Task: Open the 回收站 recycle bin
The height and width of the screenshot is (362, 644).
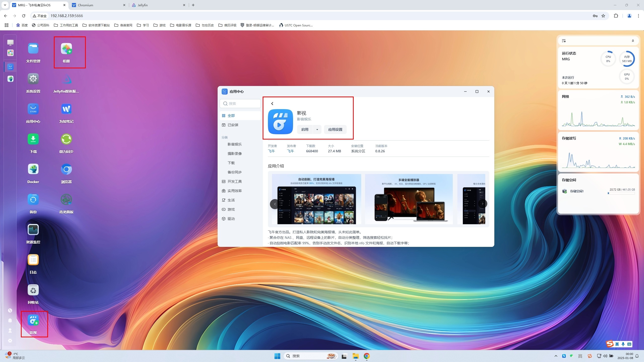Action: click(x=33, y=290)
